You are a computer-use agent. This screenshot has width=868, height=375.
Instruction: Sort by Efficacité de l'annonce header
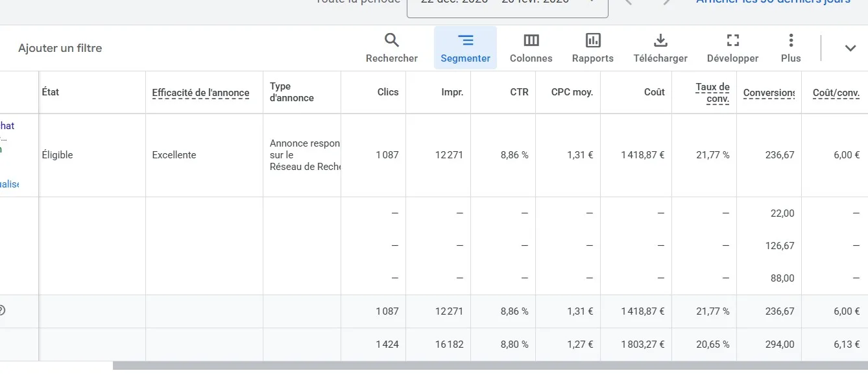pos(200,93)
